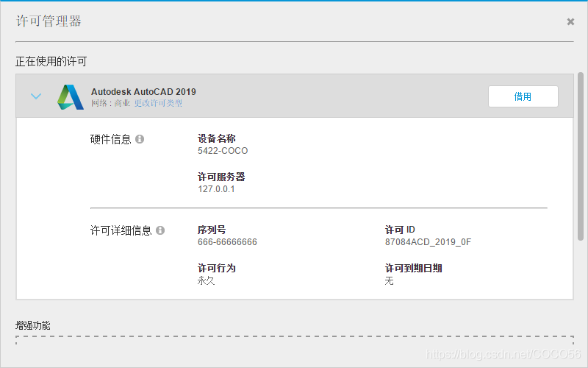Click the 无 expiration date value

[390, 280]
